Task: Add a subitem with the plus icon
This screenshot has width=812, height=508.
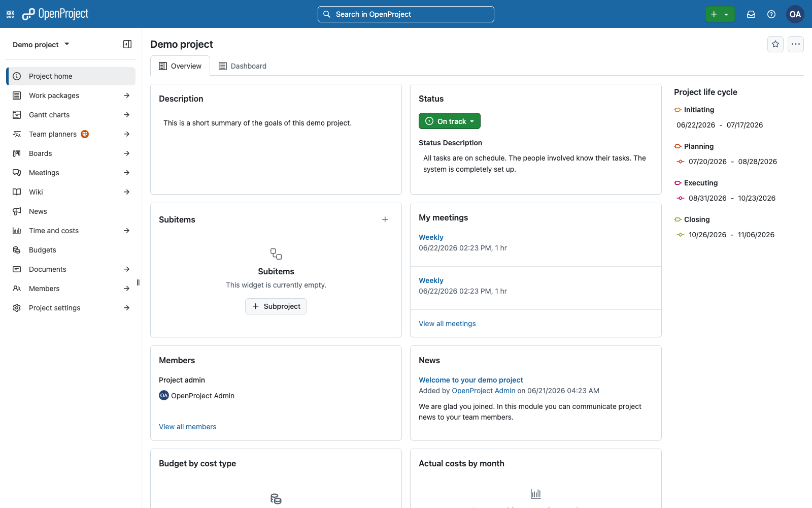Action: [x=385, y=219]
